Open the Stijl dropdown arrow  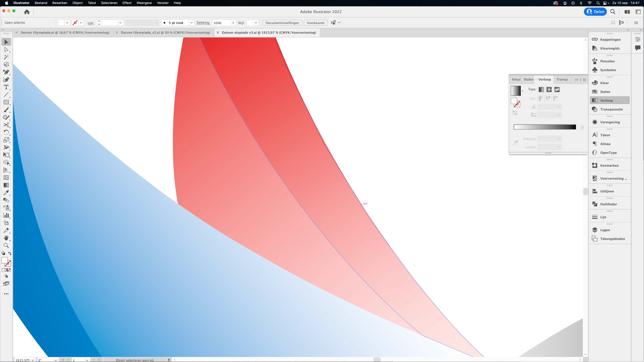pyautogui.click(x=256, y=23)
